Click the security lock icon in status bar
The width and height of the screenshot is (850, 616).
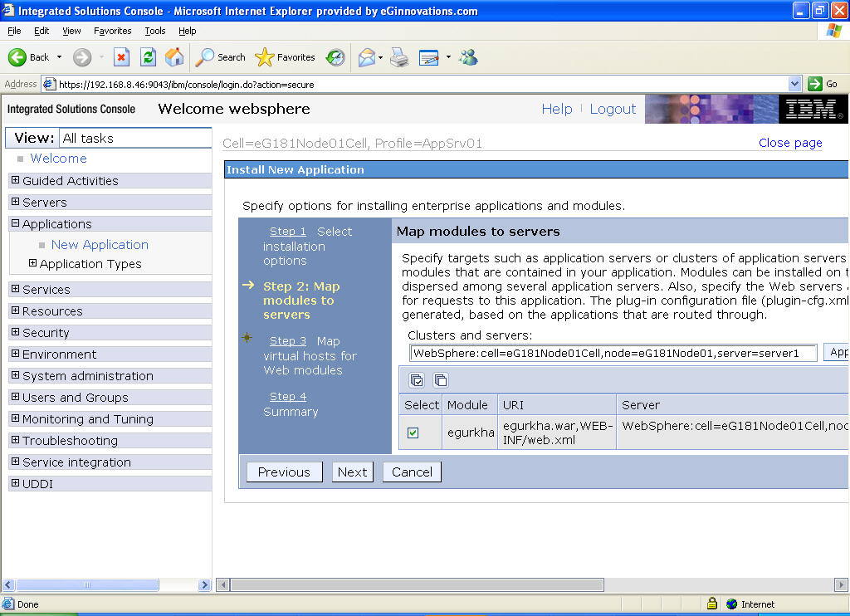(712, 604)
